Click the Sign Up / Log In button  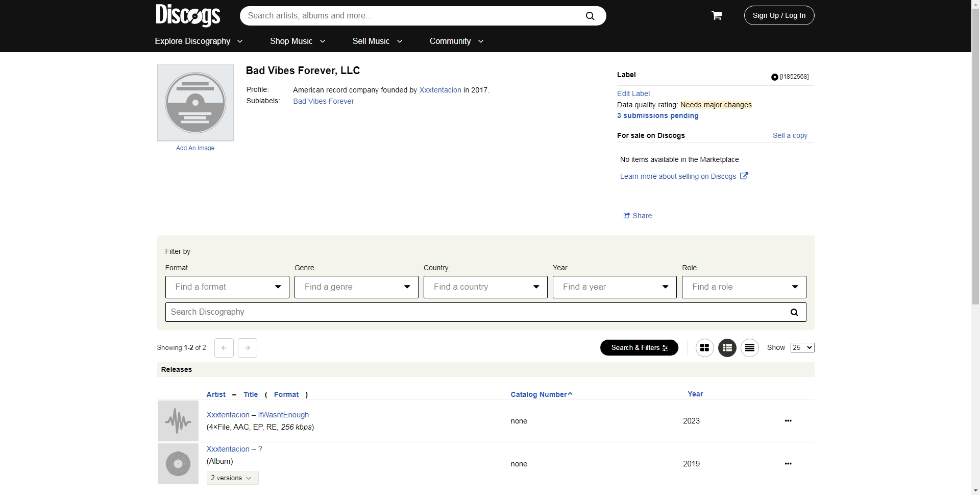(x=778, y=16)
